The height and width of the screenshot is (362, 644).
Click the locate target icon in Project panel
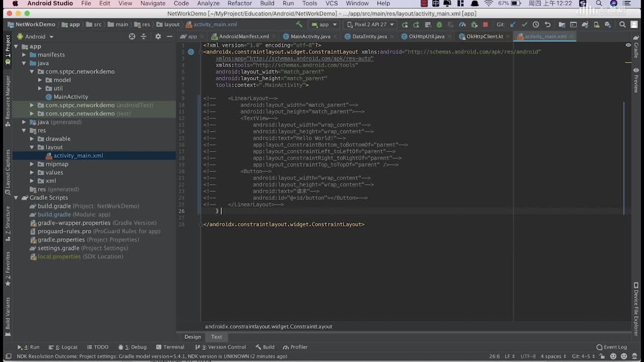pyautogui.click(x=132, y=36)
